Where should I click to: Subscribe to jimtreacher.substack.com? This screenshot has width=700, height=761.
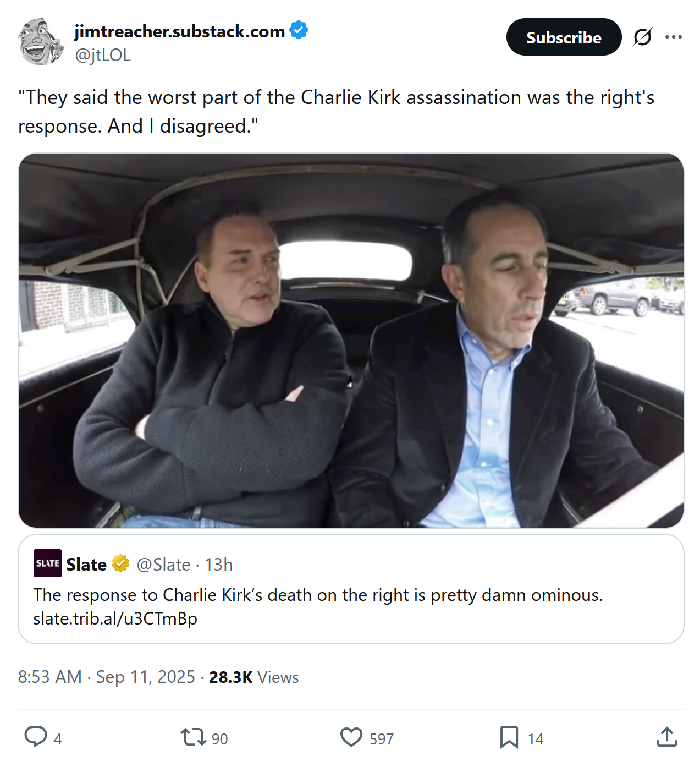[564, 37]
